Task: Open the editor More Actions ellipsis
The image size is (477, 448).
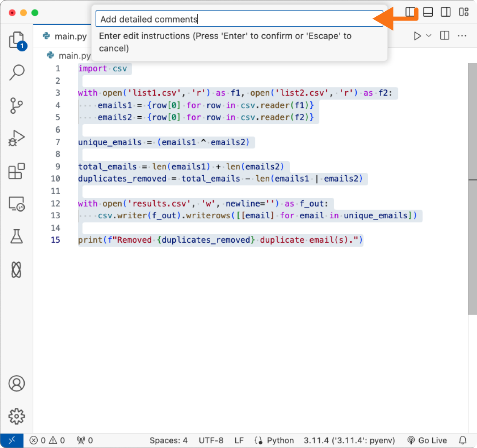Action: 462,36
